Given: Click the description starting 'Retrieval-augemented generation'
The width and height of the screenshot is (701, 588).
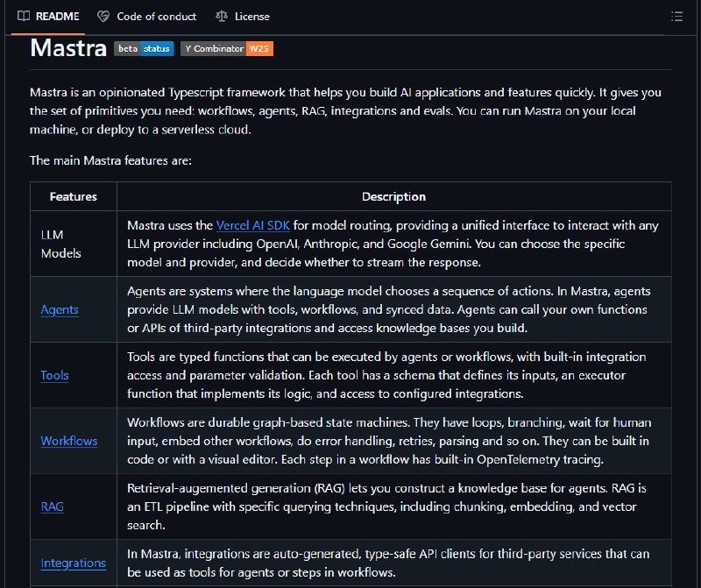Looking at the screenshot, I should (386, 507).
